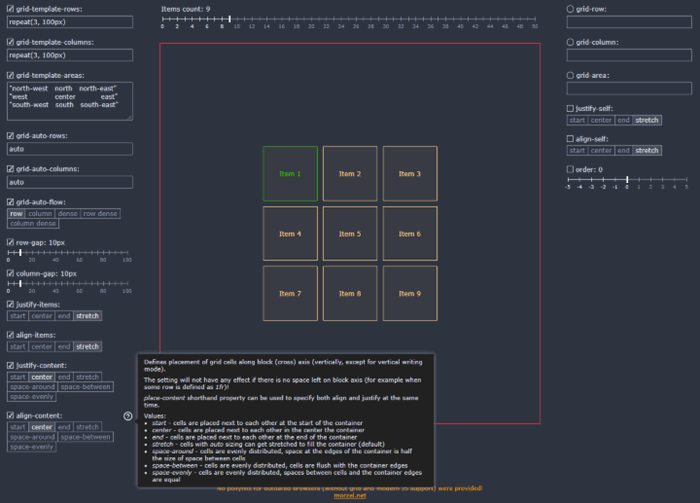Set the column-gap slider to 60

tap(79, 283)
